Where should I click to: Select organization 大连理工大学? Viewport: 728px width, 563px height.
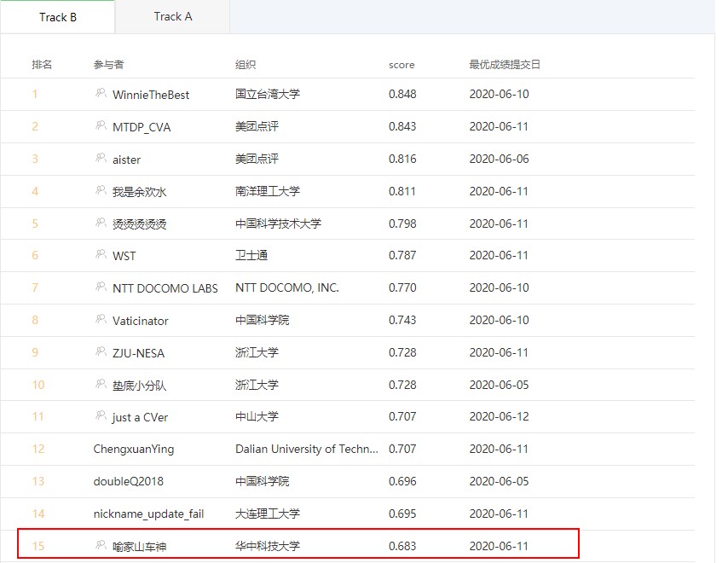pyautogui.click(x=268, y=514)
